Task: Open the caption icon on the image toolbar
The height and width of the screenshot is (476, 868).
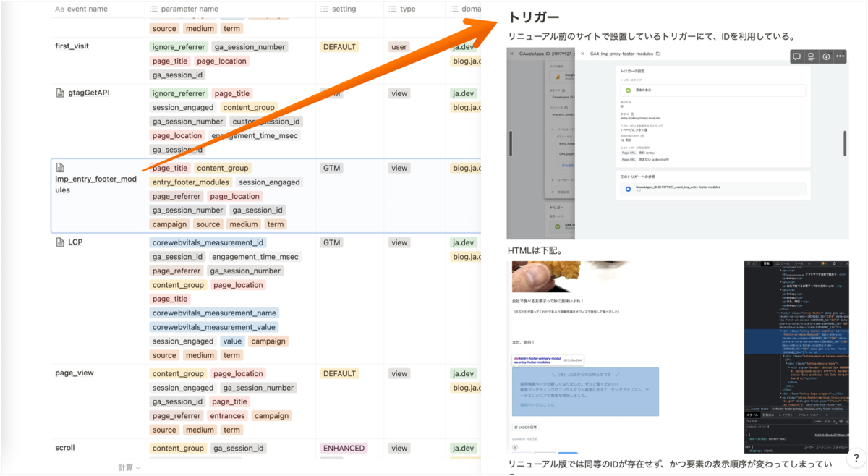Action: pos(812,56)
